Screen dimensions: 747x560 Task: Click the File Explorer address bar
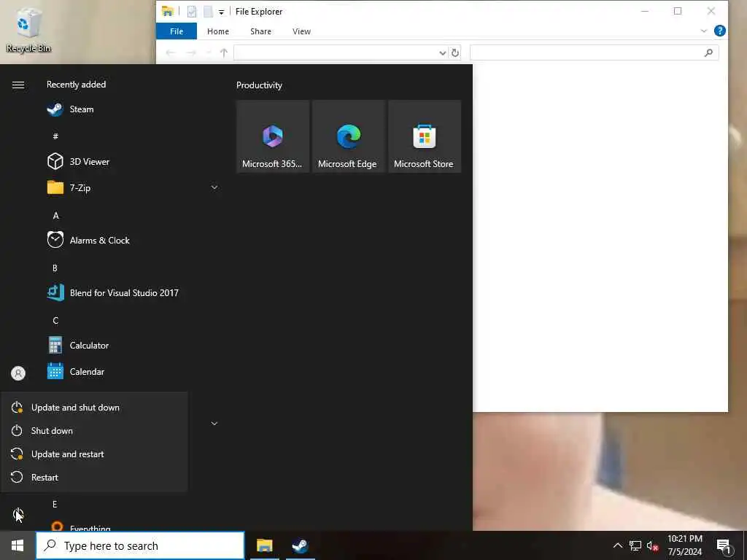pos(336,52)
